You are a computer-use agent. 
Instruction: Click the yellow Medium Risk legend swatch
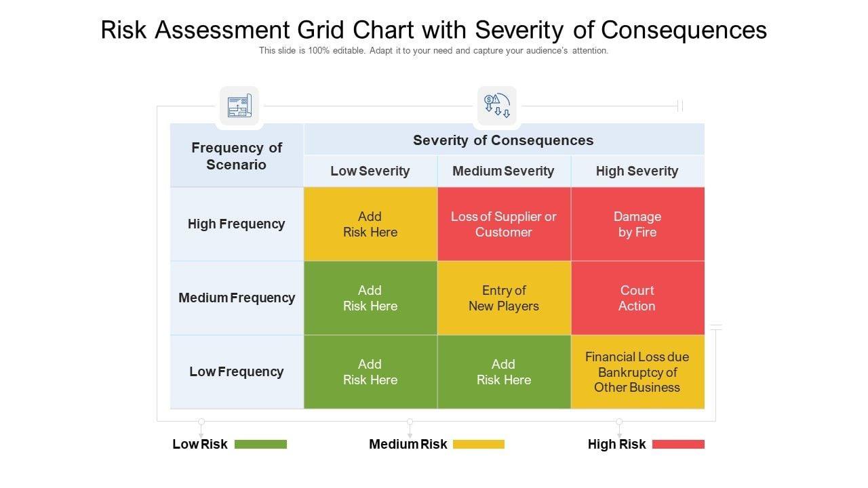pyautogui.click(x=479, y=445)
